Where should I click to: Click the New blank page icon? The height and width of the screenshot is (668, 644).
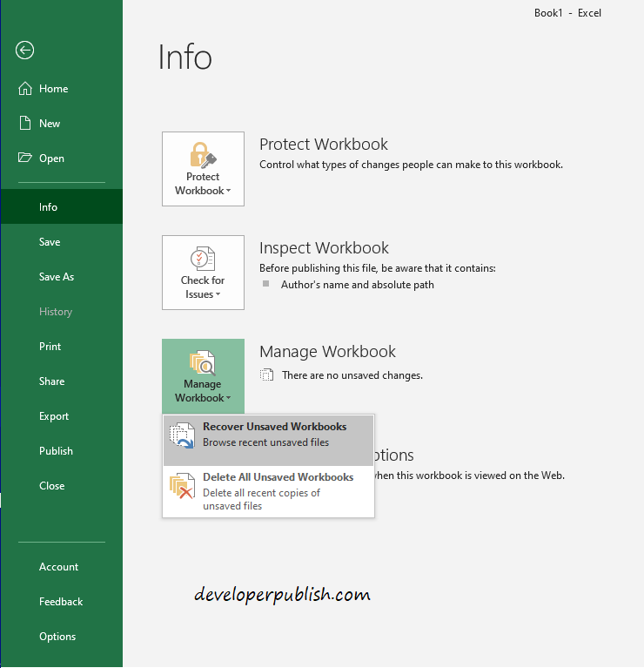tap(25, 123)
